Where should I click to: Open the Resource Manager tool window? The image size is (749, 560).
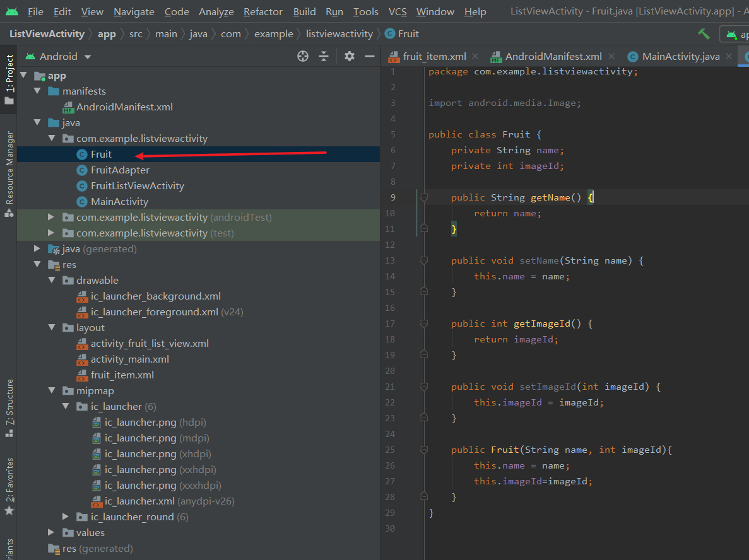click(9, 174)
